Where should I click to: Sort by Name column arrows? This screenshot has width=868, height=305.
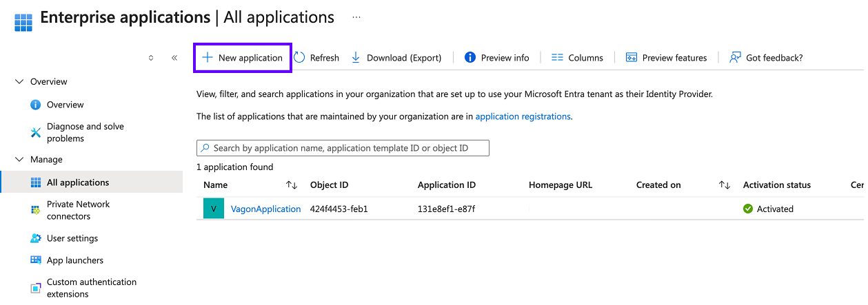pos(292,185)
